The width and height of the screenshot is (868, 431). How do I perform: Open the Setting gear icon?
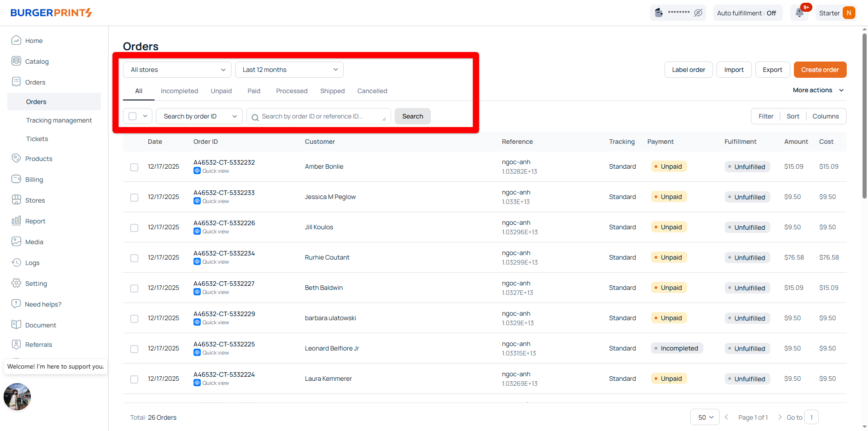click(x=16, y=283)
